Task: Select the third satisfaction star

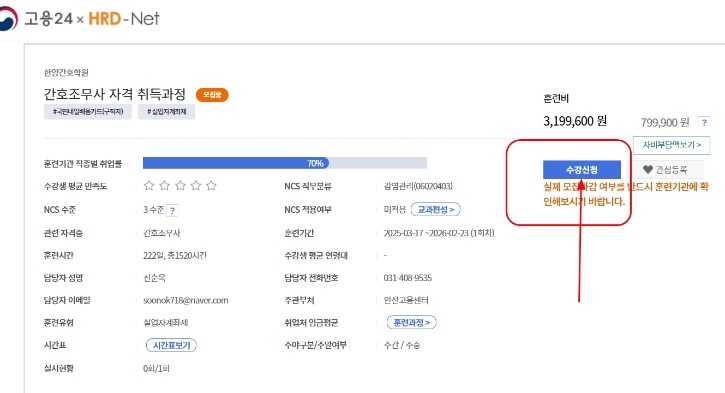Action: [180, 186]
